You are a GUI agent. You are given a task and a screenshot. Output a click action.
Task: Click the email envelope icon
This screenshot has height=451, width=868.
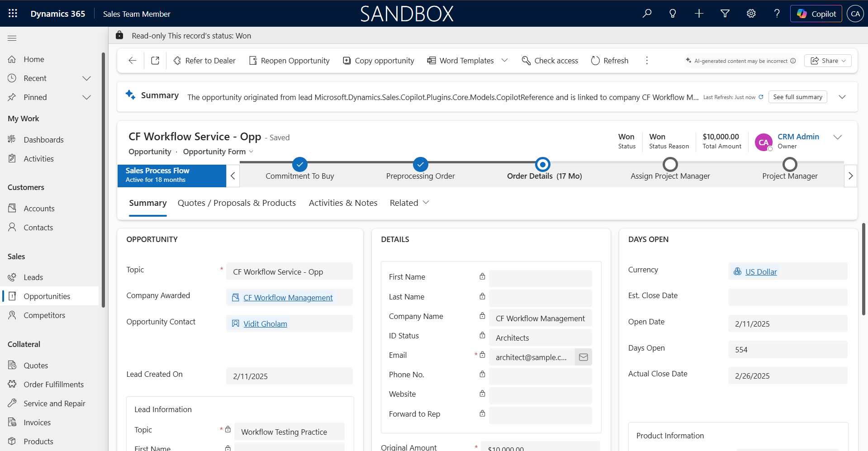[x=583, y=357]
